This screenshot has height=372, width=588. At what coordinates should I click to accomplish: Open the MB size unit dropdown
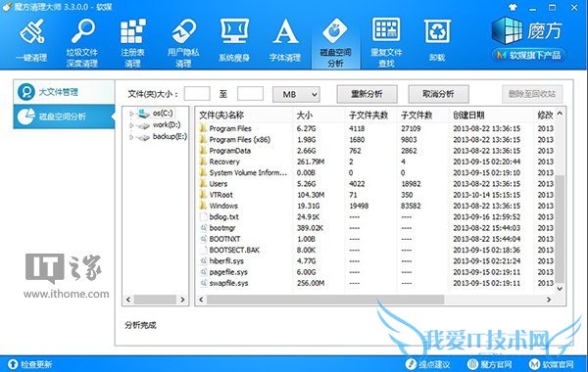pos(296,94)
